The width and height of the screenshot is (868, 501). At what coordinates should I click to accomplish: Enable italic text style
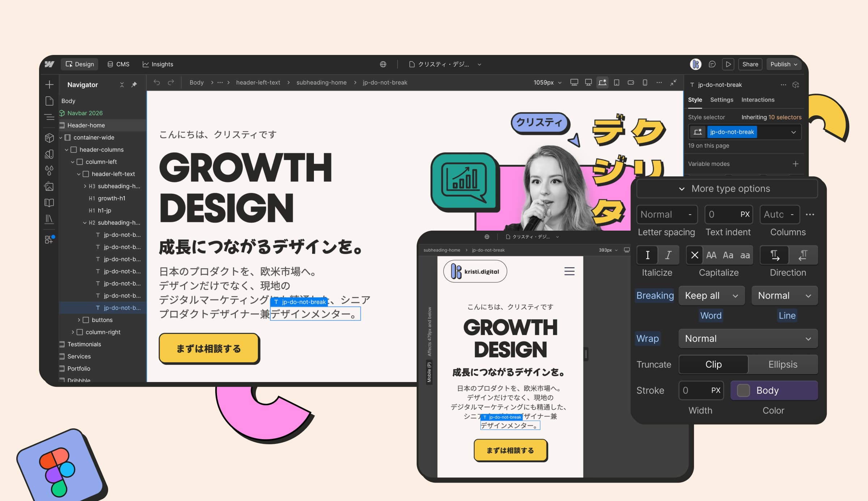pyautogui.click(x=668, y=255)
